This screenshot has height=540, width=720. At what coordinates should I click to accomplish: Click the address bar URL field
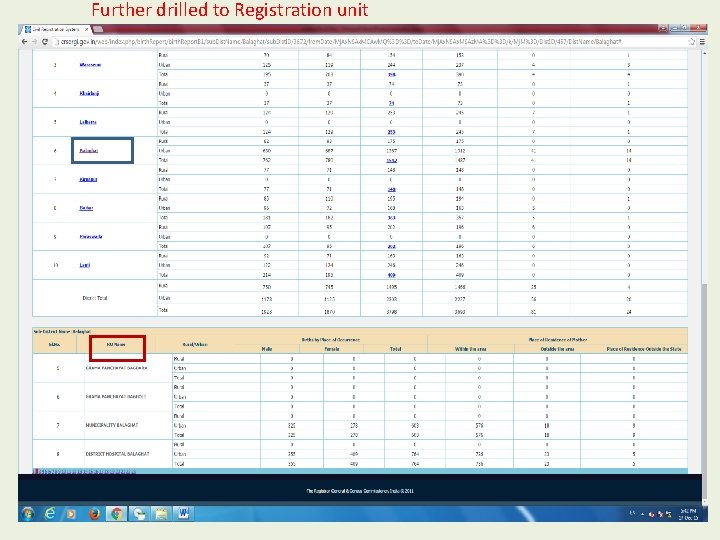point(370,42)
